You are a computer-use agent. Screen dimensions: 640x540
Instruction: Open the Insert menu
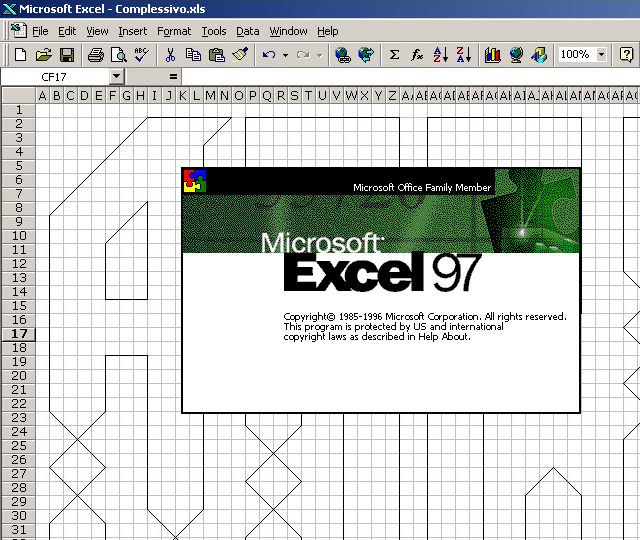tap(132, 31)
